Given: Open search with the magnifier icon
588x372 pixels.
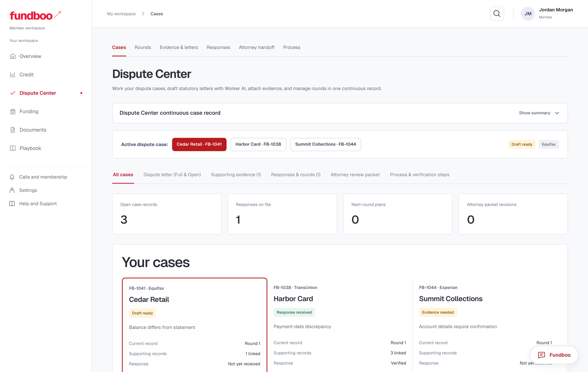Looking at the screenshot, I should (497, 14).
